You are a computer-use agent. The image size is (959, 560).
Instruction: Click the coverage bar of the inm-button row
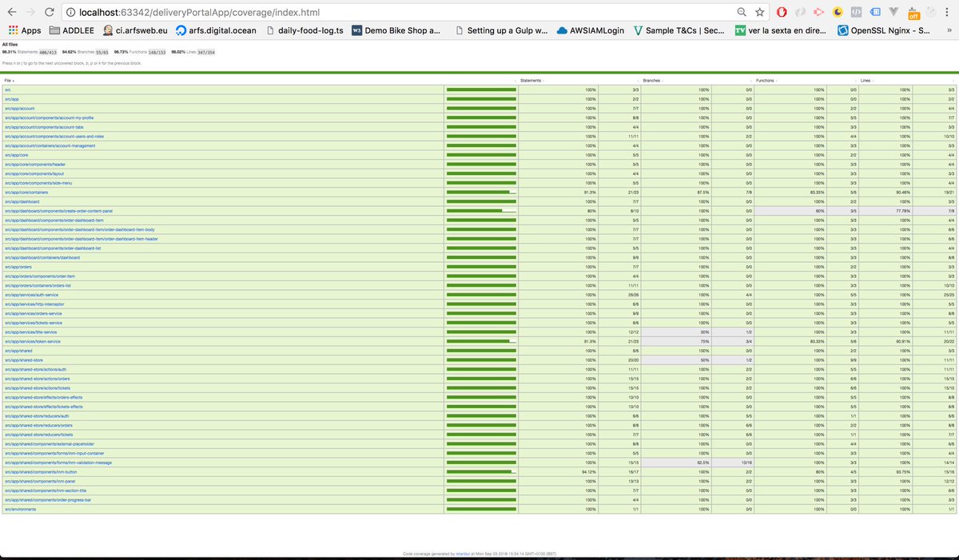coord(481,472)
